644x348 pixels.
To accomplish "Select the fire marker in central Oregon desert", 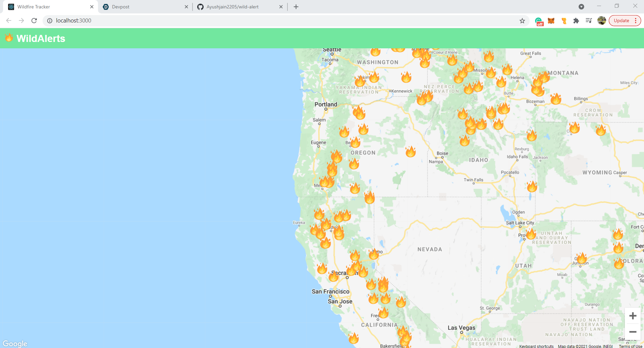I will coord(411,152).
